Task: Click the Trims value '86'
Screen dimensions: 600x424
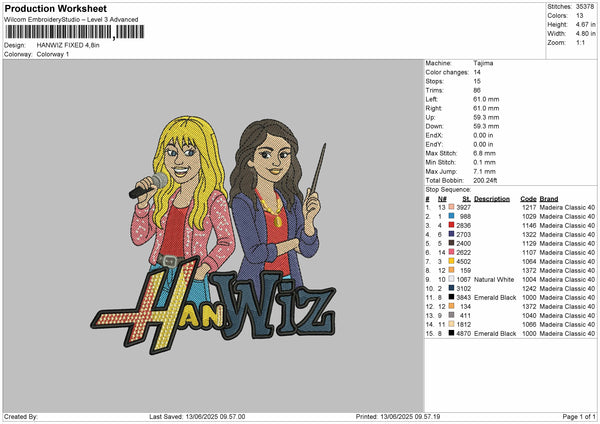Action: pyautogui.click(x=477, y=90)
